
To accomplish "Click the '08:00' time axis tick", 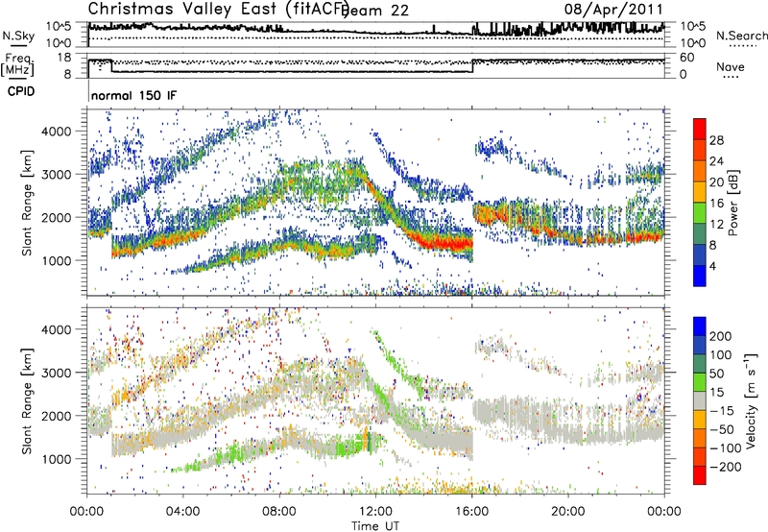I will pos(279,511).
